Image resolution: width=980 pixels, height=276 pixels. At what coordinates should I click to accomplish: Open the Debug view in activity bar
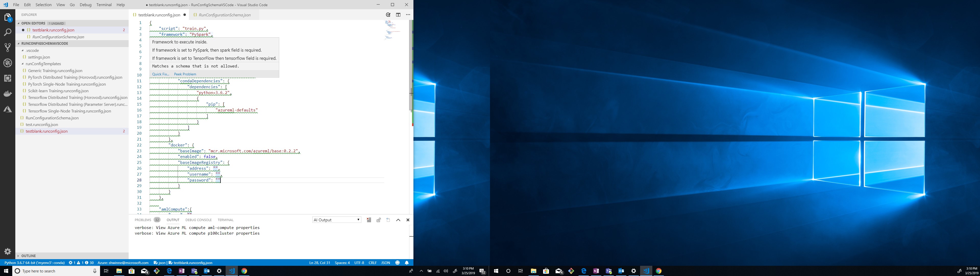point(8,63)
